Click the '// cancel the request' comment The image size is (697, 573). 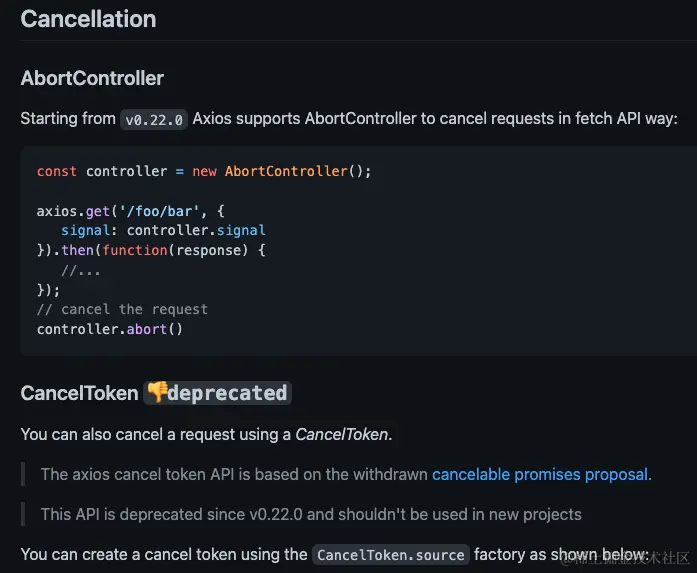coord(122,309)
